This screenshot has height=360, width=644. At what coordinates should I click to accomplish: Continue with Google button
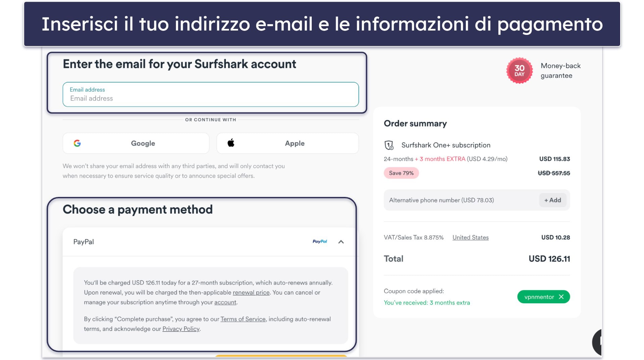(x=136, y=143)
